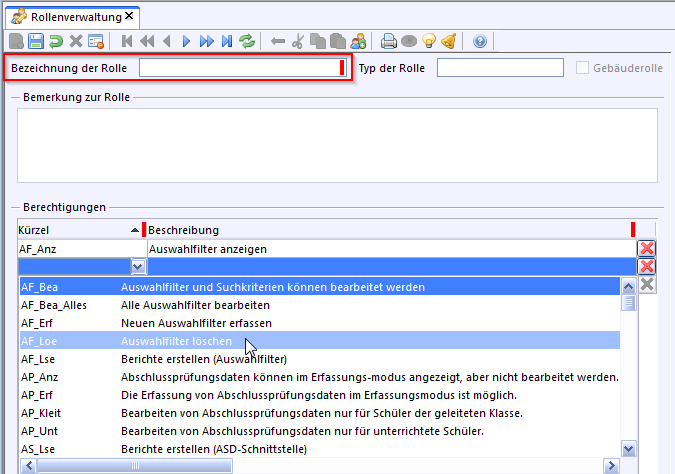Go to the next record arrow
Screen dimensions: 675x474
(186, 41)
